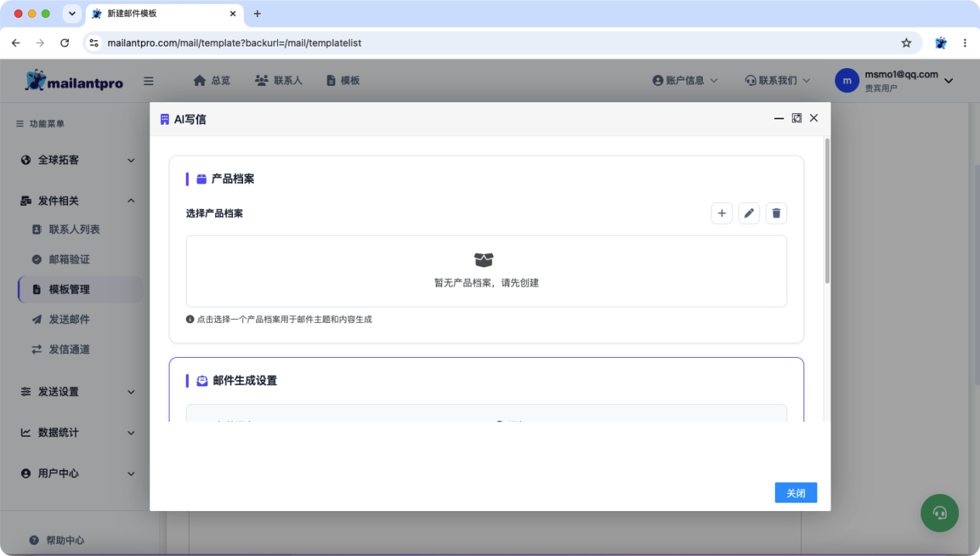This screenshot has height=556, width=980.
Task: Open the tab search dropdown arrow
Action: (x=72, y=14)
